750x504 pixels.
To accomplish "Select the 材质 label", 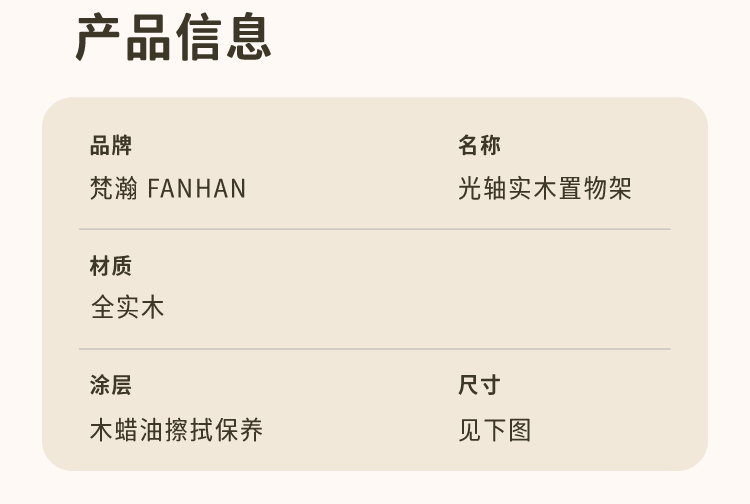I will click(x=110, y=266).
